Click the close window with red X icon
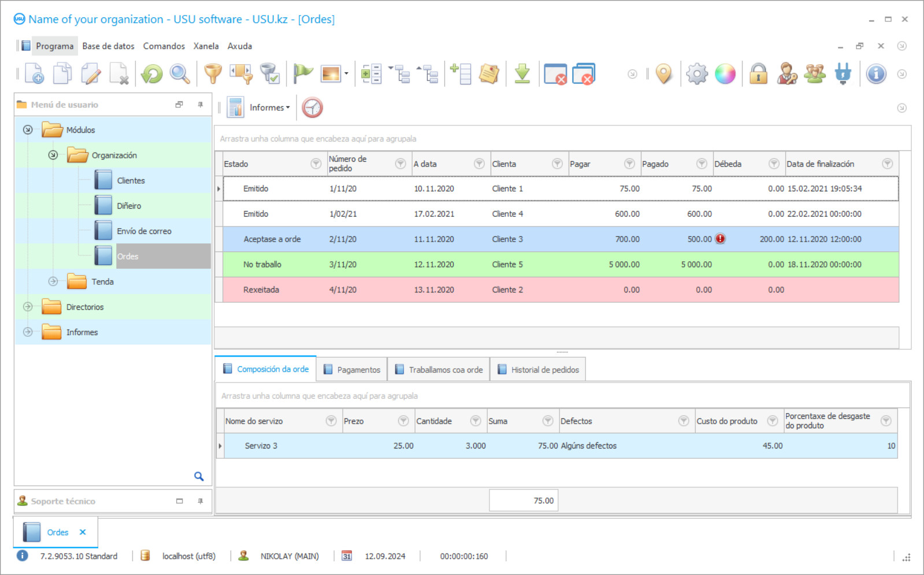 pos(555,74)
